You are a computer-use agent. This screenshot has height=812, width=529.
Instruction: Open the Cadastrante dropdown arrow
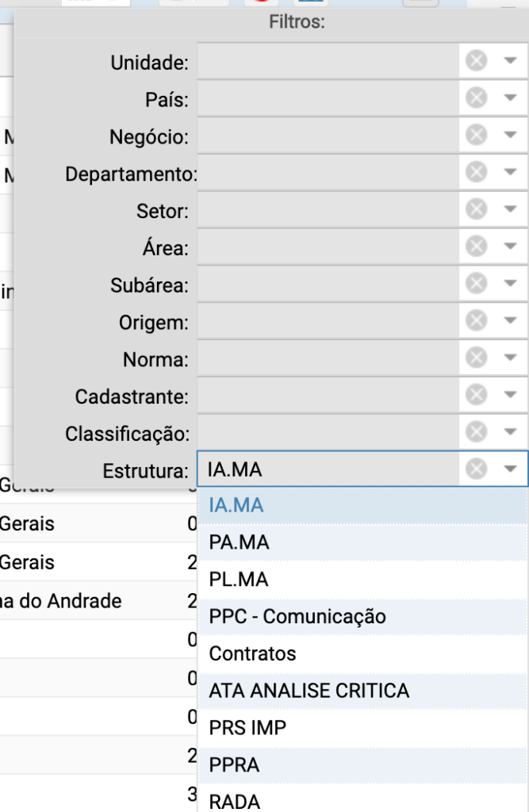510,395
